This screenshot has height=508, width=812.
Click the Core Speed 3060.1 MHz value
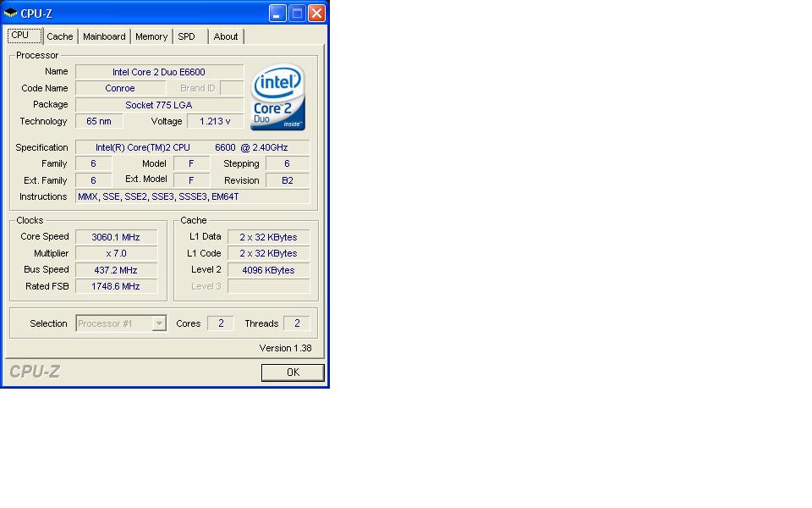point(116,237)
